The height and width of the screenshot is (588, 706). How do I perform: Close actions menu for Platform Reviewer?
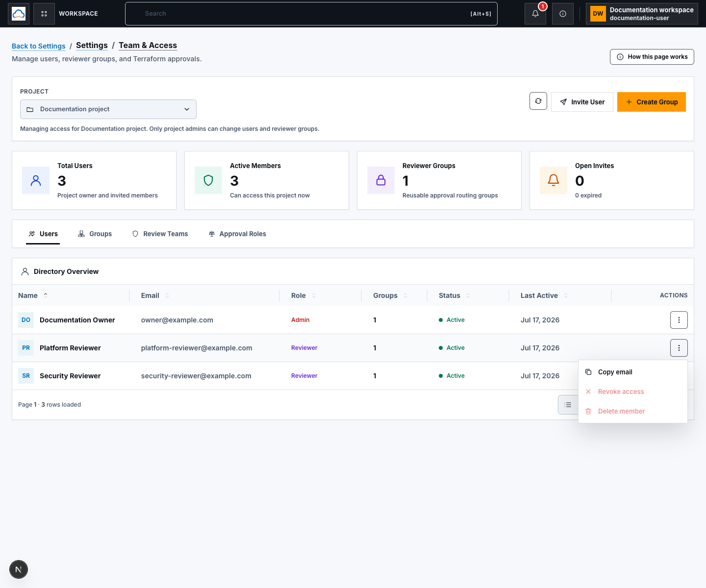pyautogui.click(x=679, y=348)
